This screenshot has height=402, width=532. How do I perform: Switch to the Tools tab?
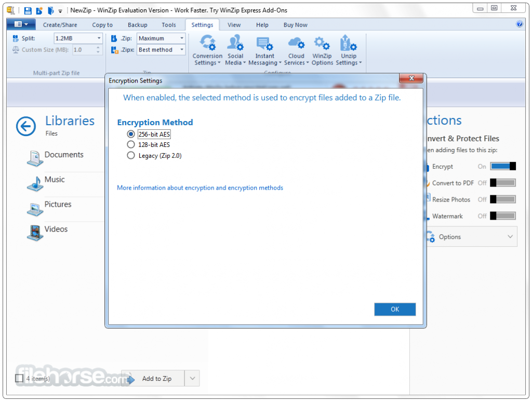click(169, 25)
